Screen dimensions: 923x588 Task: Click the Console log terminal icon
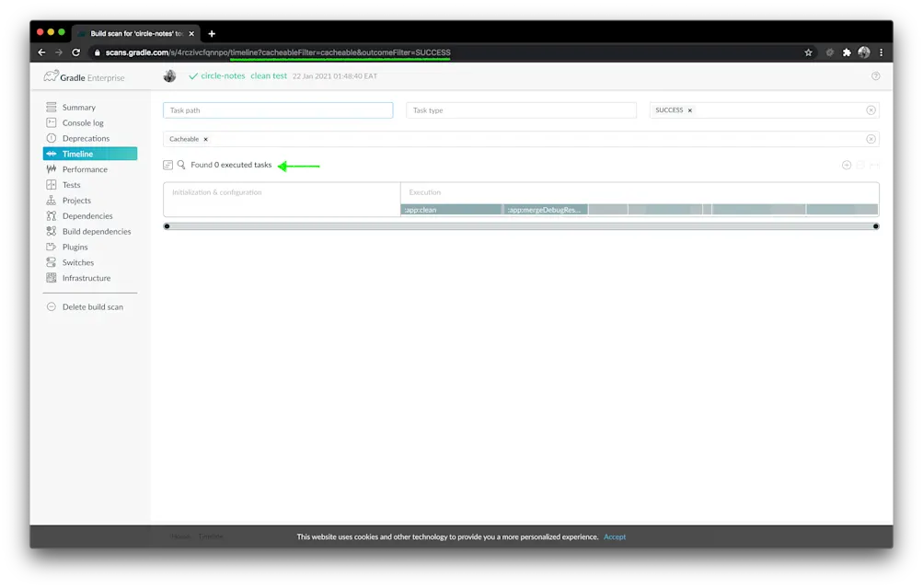(x=52, y=122)
